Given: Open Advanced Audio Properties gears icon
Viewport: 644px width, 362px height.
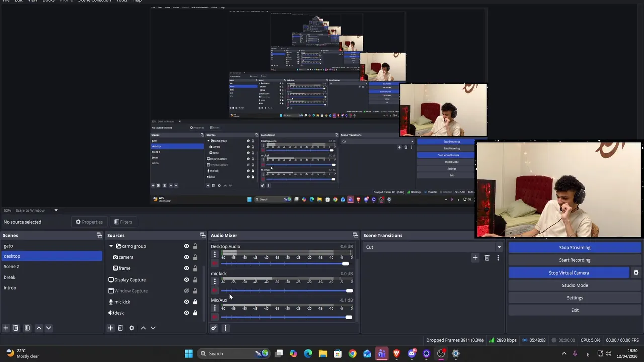Looking at the screenshot, I should 214,328.
